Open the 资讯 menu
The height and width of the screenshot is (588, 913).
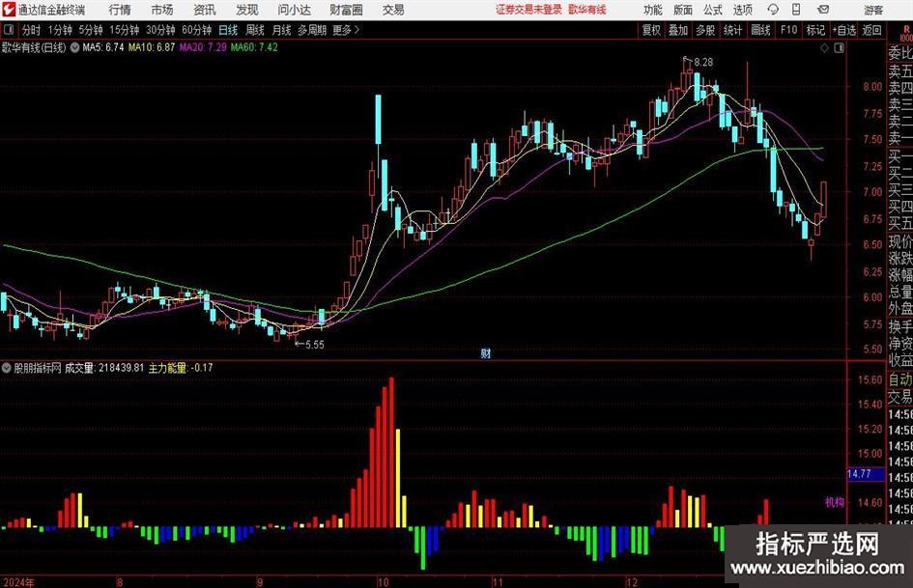point(205,10)
